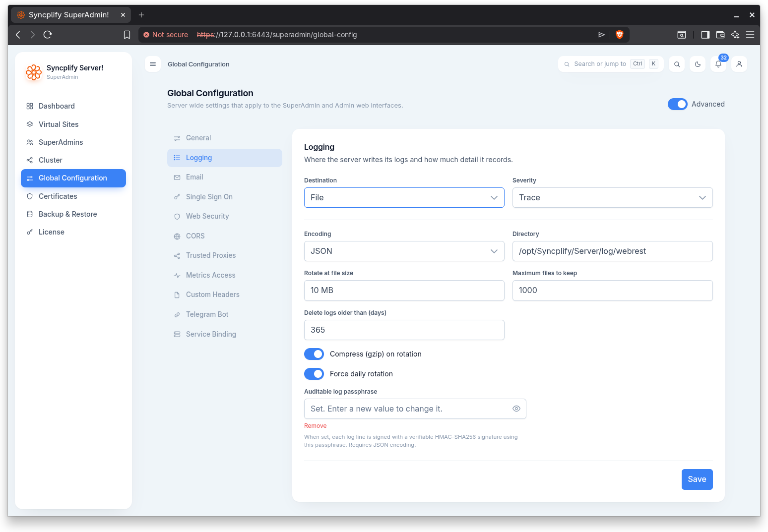Click Brave Shields lion icon in address bar
The height and width of the screenshot is (532, 768).
619,35
